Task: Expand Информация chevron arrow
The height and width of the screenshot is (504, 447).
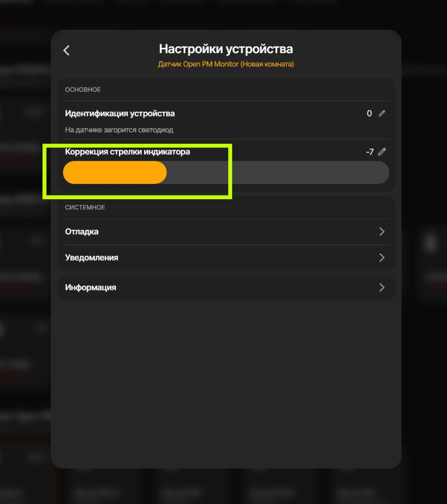Action: 382,287
